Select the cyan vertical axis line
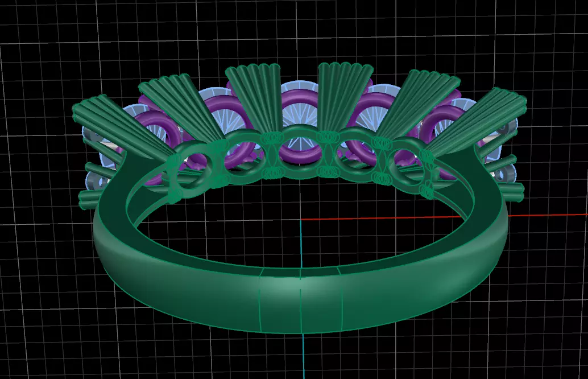Image resolution: width=588 pixels, height=379 pixels. tap(303, 298)
